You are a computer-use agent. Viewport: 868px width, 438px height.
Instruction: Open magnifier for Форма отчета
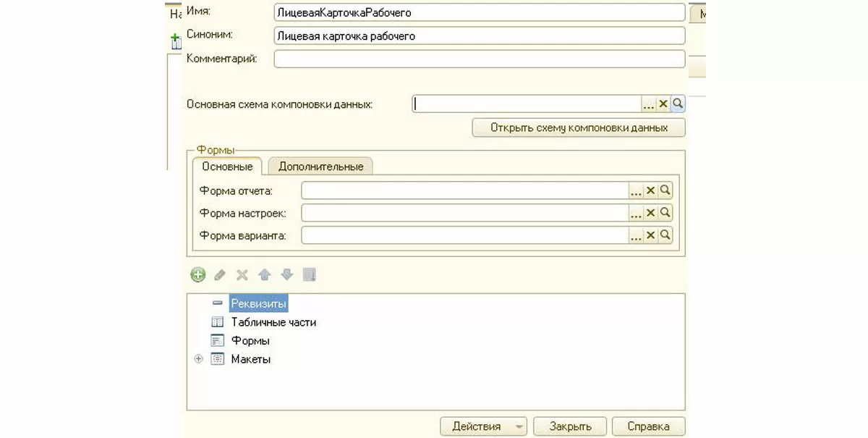(x=665, y=190)
